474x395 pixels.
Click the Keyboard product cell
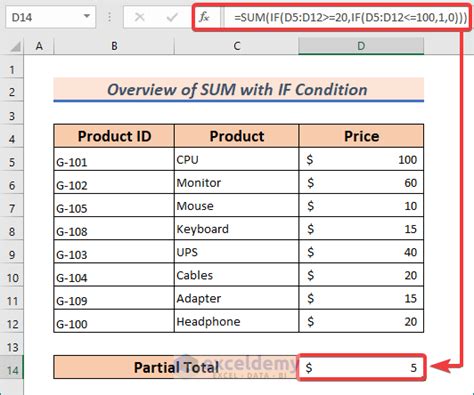[x=237, y=229]
